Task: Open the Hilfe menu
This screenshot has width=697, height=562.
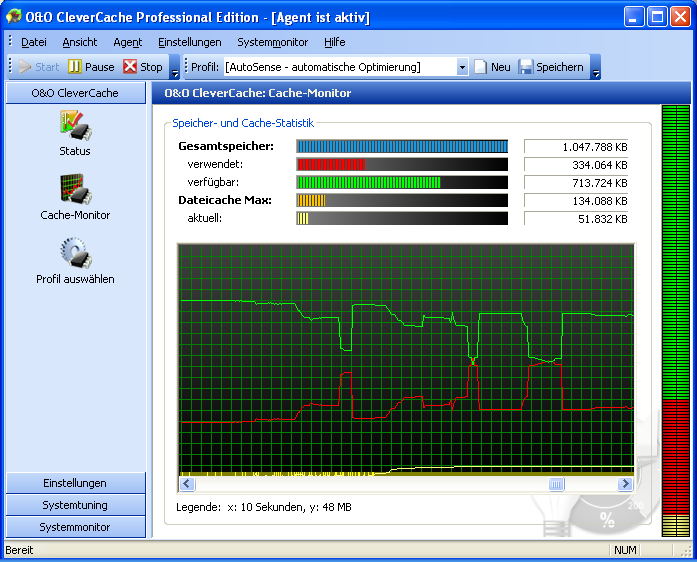Action: [334, 42]
